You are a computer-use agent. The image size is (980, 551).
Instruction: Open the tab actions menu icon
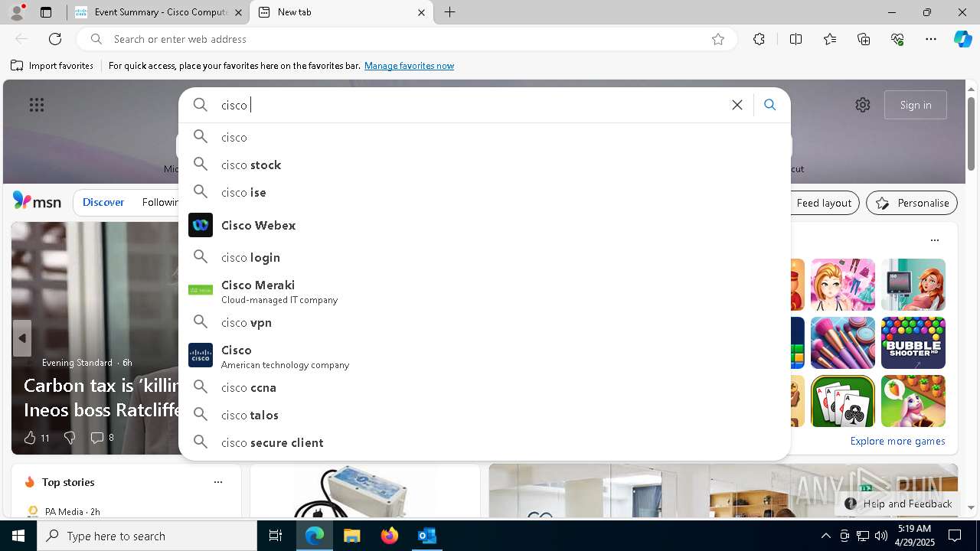pos(46,12)
